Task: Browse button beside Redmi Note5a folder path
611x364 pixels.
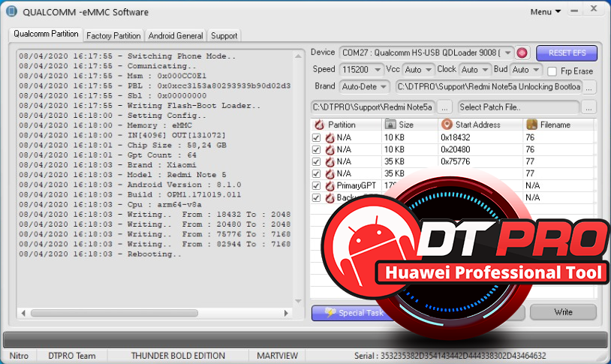Action: pyautogui.click(x=444, y=107)
